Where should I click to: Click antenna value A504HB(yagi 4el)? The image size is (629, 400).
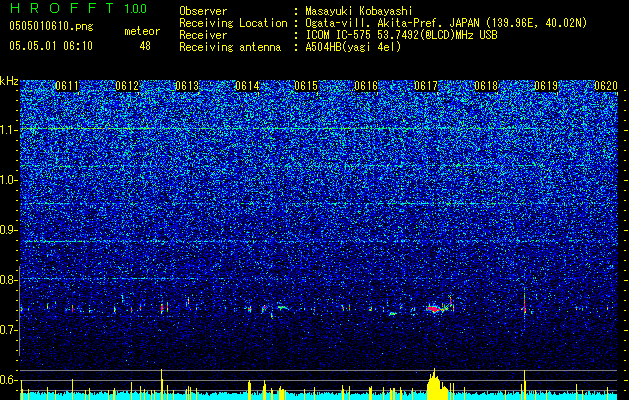coord(353,47)
